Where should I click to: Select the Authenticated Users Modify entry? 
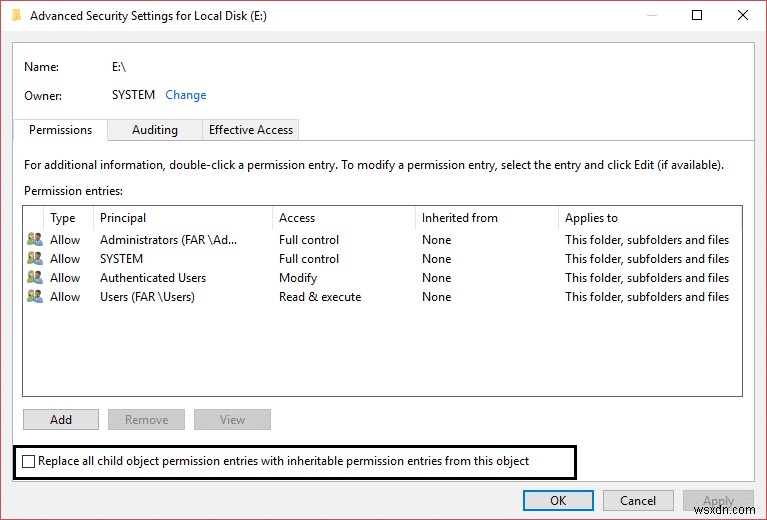300,278
